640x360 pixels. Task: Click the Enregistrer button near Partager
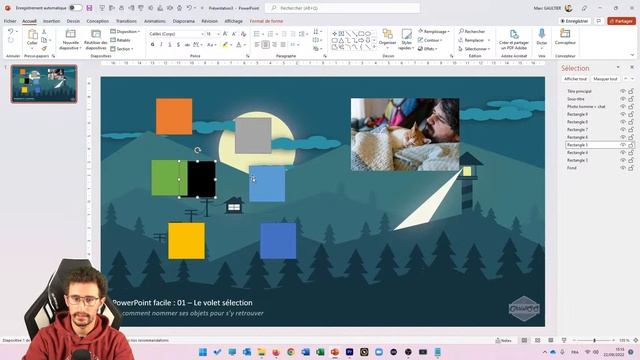click(x=574, y=21)
